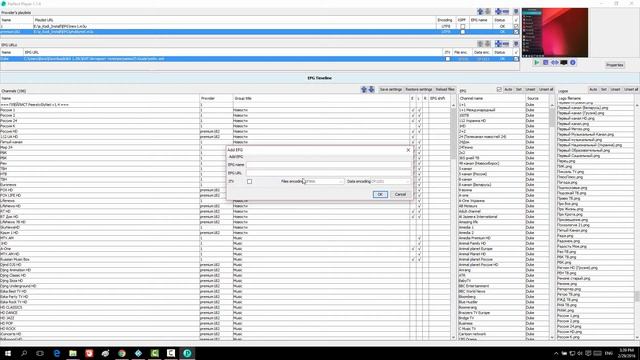Toggle ZTV checkbox in the EPG URLs row
This screenshot has width=640, height=360.
[x=448, y=59]
